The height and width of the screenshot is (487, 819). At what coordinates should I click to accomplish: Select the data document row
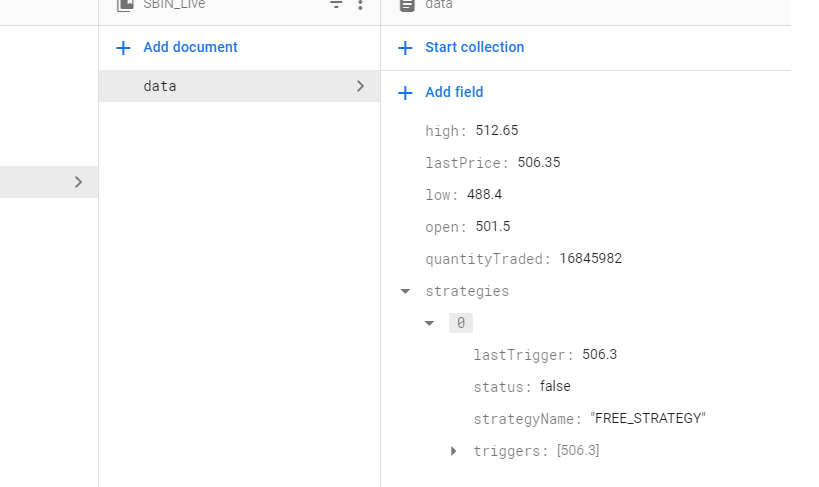pos(239,86)
